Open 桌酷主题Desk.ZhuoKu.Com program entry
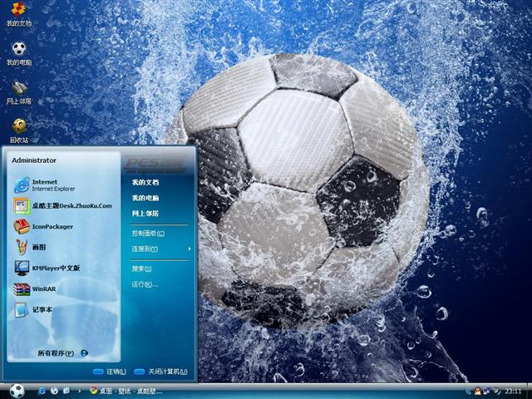Viewport: 532px width, 399px height. 64,206
